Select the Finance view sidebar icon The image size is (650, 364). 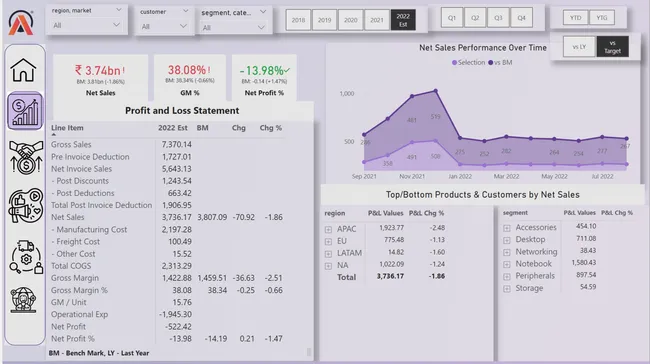click(x=25, y=111)
